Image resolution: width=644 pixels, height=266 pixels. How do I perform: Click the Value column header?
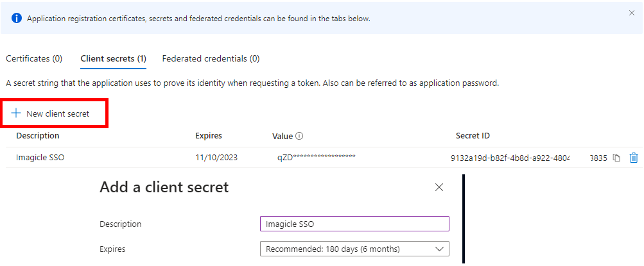coord(283,136)
